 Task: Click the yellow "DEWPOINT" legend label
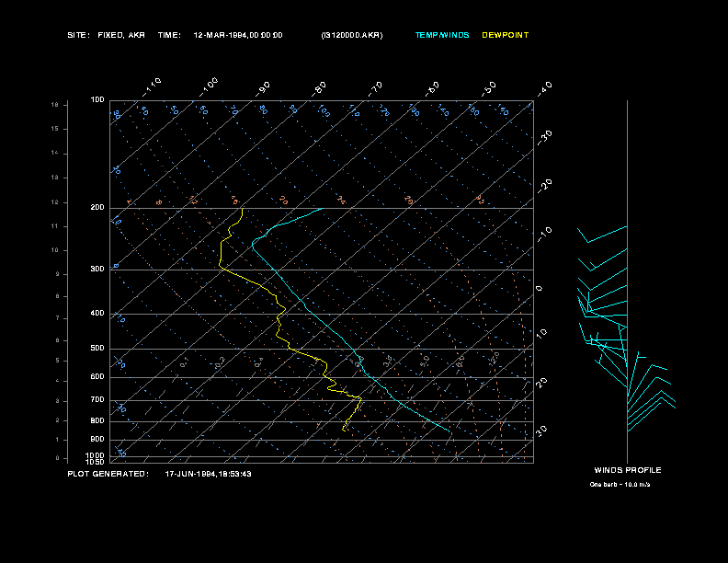[x=506, y=35]
